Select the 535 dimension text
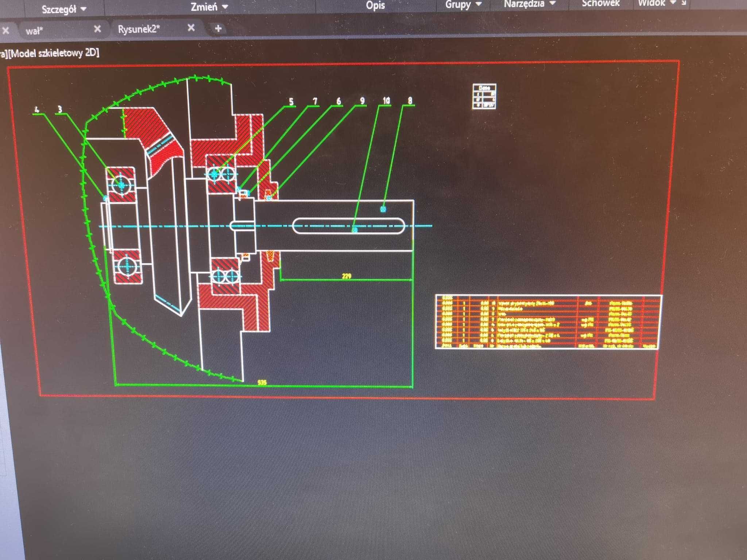Viewport: 747px width, 560px height. pyautogui.click(x=262, y=382)
